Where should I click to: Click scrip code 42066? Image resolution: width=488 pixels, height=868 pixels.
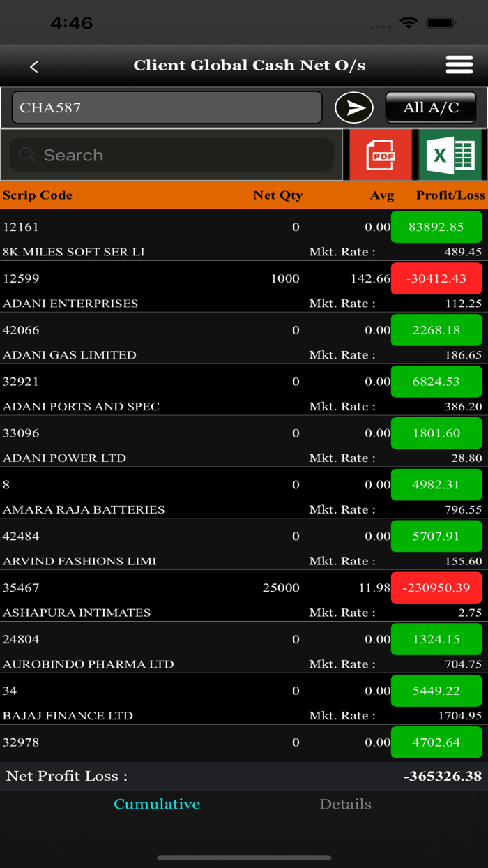pyautogui.click(x=21, y=330)
